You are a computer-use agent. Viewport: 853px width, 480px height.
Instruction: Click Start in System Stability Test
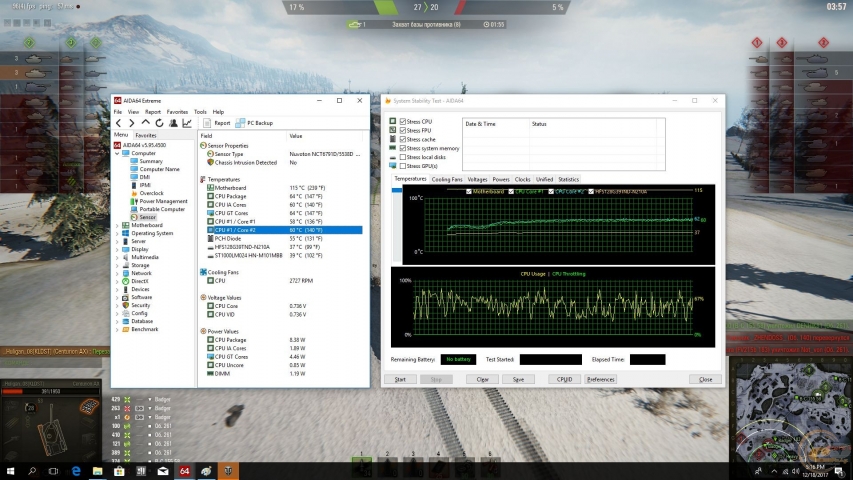[400, 379]
